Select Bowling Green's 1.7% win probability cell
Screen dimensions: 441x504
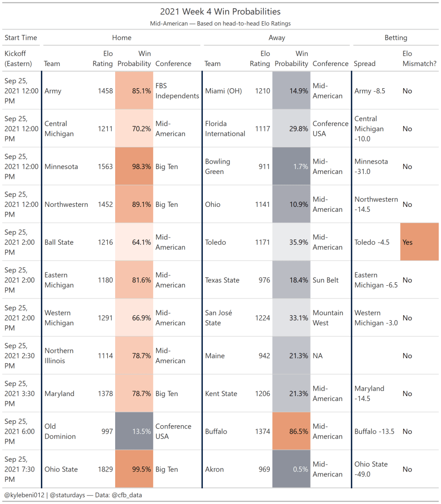291,167
